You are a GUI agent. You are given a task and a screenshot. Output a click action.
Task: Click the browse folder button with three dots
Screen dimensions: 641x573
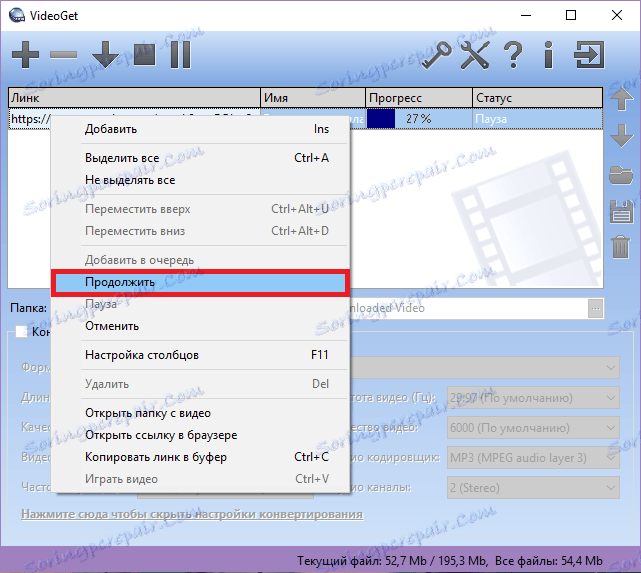pos(596,309)
